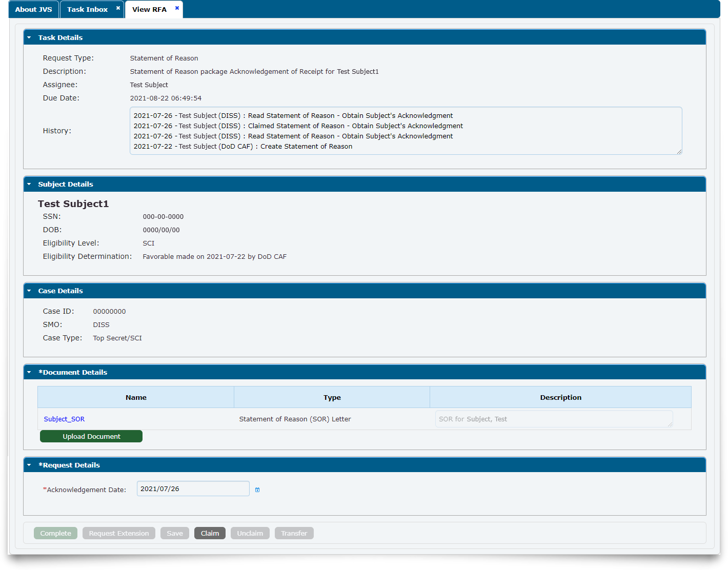The height and width of the screenshot is (570, 728).
Task: Collapse the Task Details section
Action: tap(29, 37)
